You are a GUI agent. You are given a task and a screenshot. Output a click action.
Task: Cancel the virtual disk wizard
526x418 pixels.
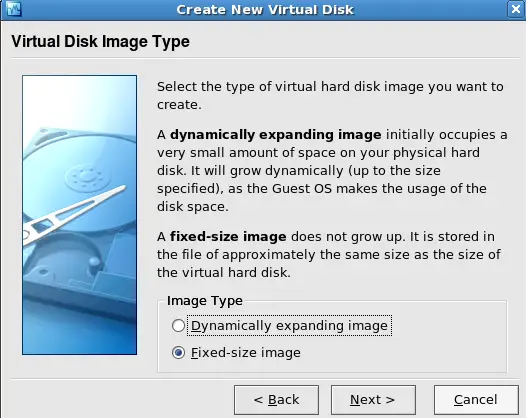(476, 400)
